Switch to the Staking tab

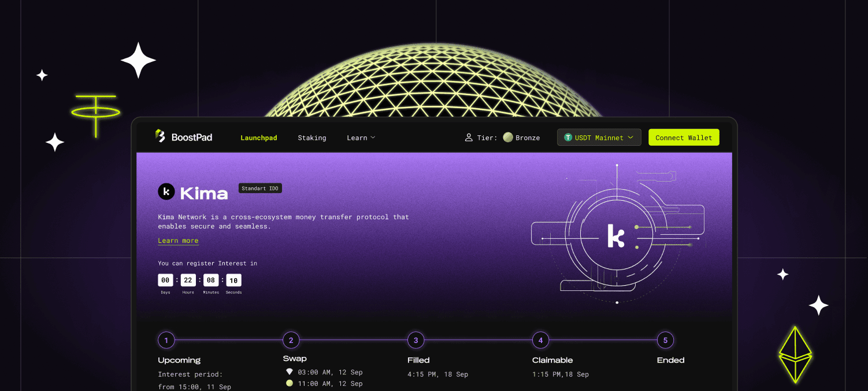pyautogui.click(x=311, y=138)
